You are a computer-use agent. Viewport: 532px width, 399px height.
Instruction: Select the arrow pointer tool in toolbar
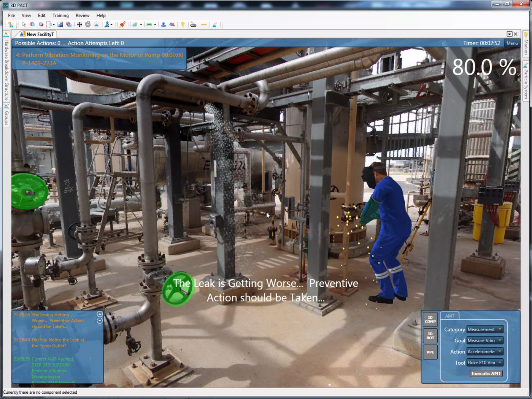point(24,25)
